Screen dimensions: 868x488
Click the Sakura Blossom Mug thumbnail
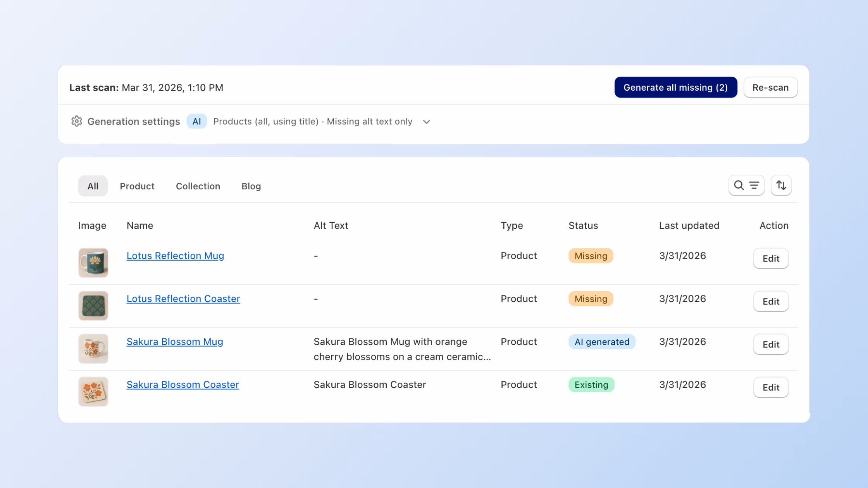pos(93,349)
